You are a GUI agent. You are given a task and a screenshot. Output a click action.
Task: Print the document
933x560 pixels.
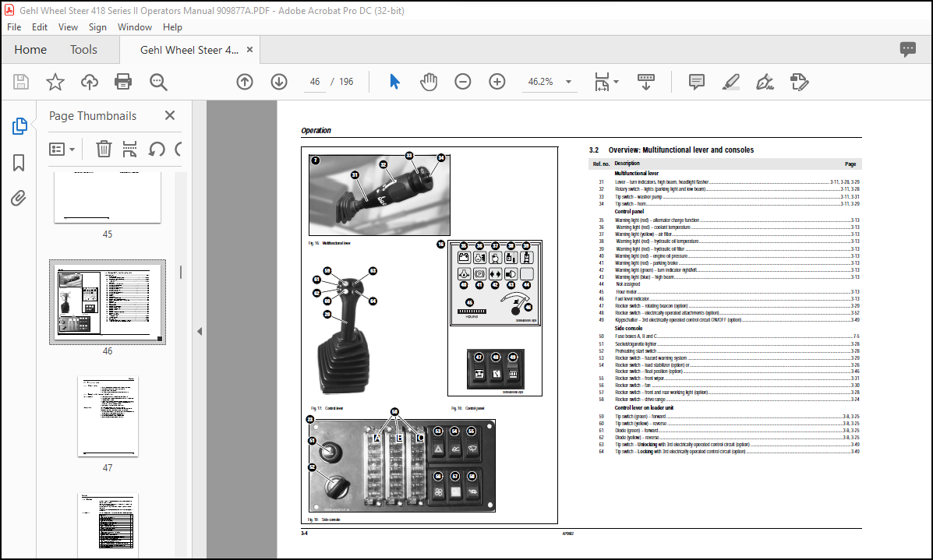point(123,82)
